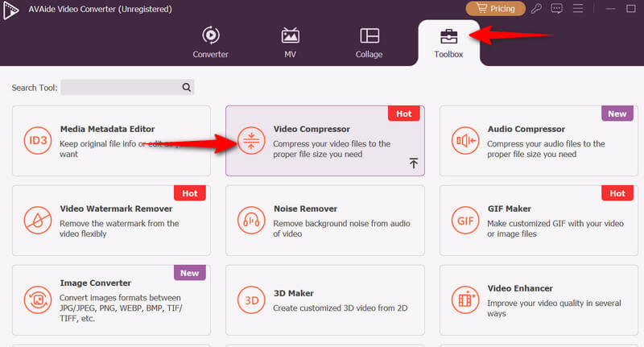Open the Converter tab
The width and height of the screenshot is (644, 347).
(x=210, y=43)
